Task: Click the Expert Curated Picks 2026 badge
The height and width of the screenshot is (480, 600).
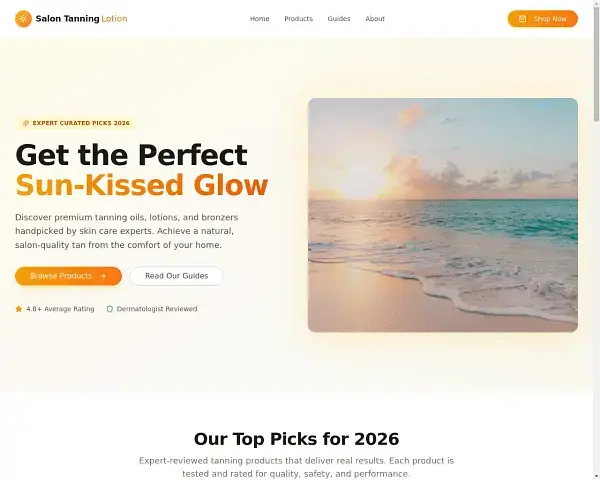Action: point(76,123)
